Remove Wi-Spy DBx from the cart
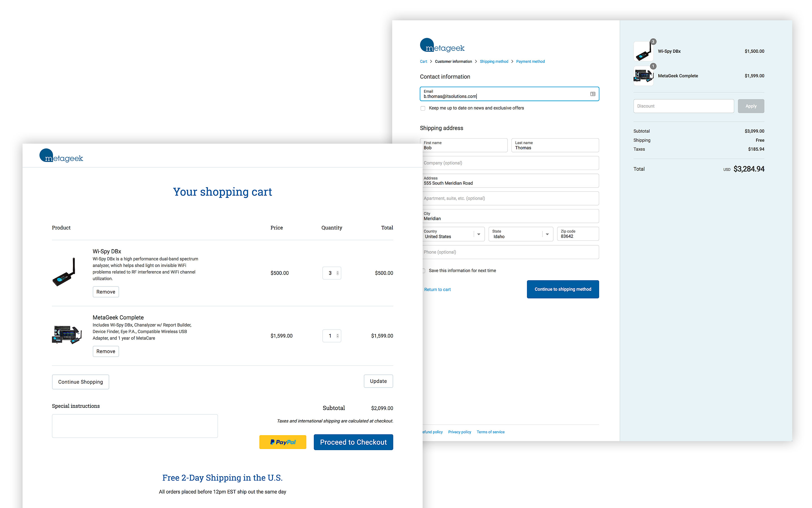The height and width of the screenshot is (508, 812). pyautogui.click(x=106, y=292)
